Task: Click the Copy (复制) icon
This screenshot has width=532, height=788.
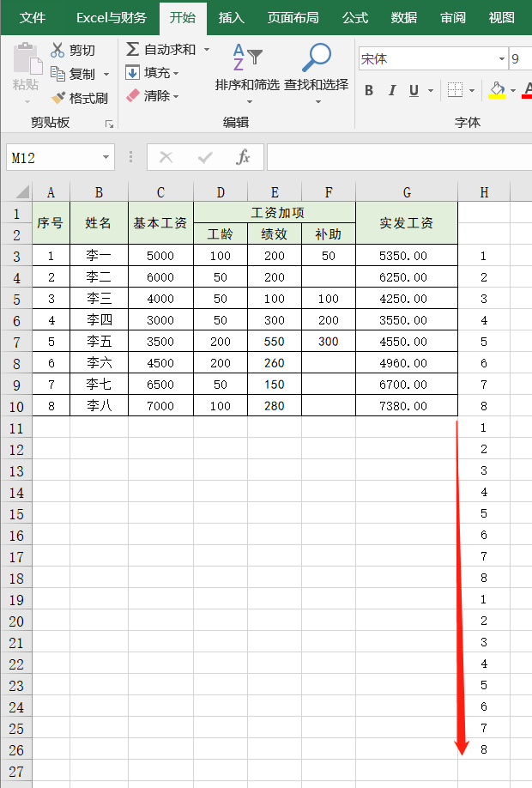Action: pyautogui.click(x=57, y=74)
